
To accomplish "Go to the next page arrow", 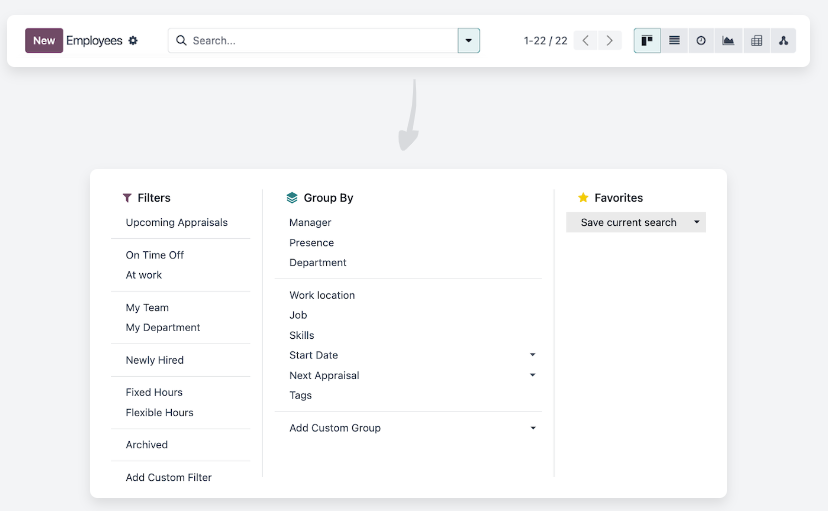I will pyautogui.click(x=609, y=41).
